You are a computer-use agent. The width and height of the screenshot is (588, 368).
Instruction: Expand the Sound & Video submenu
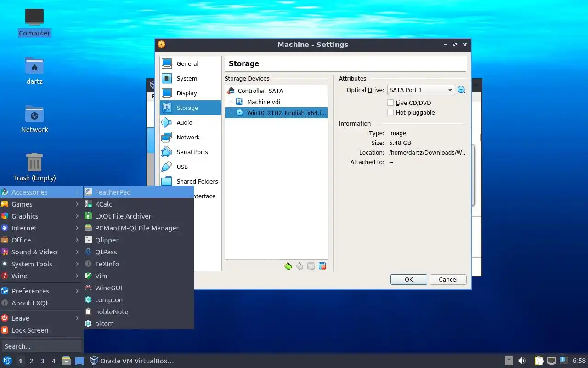[x=41, y=252]
